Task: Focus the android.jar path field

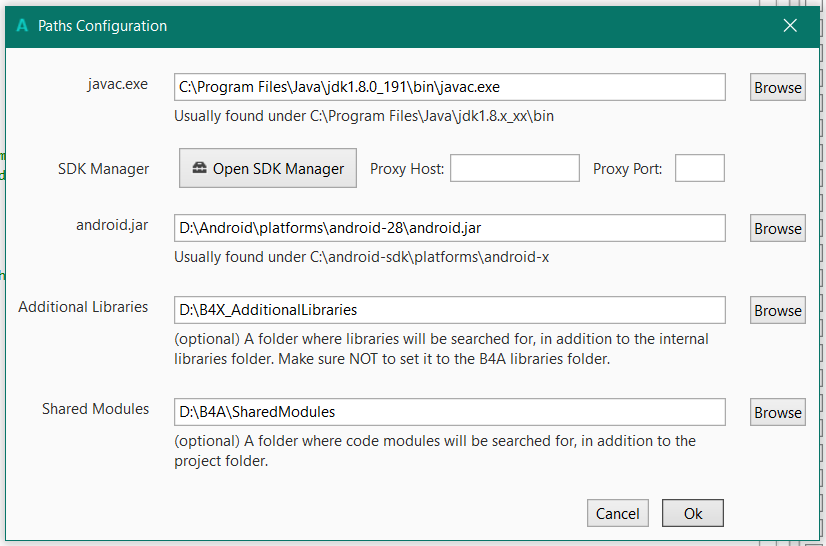Action: pyautogui.click(x=449, y=228)
